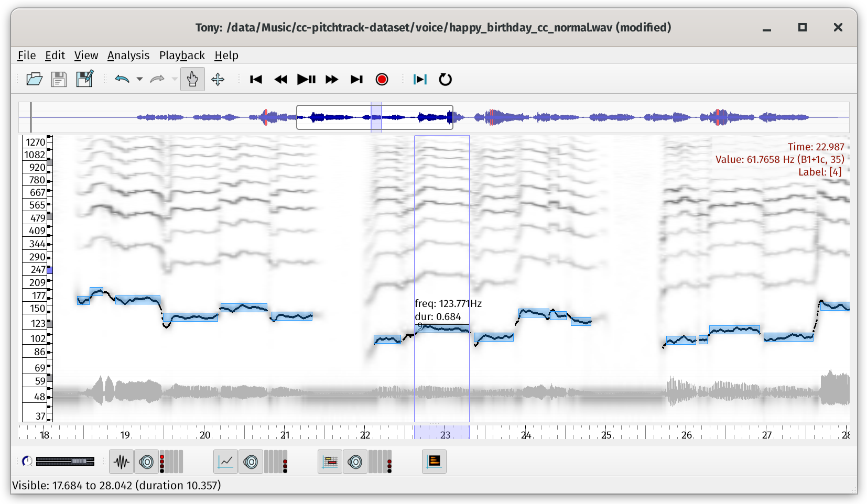Toggle the pitch track line-graph visibility button

click(225, 462)
